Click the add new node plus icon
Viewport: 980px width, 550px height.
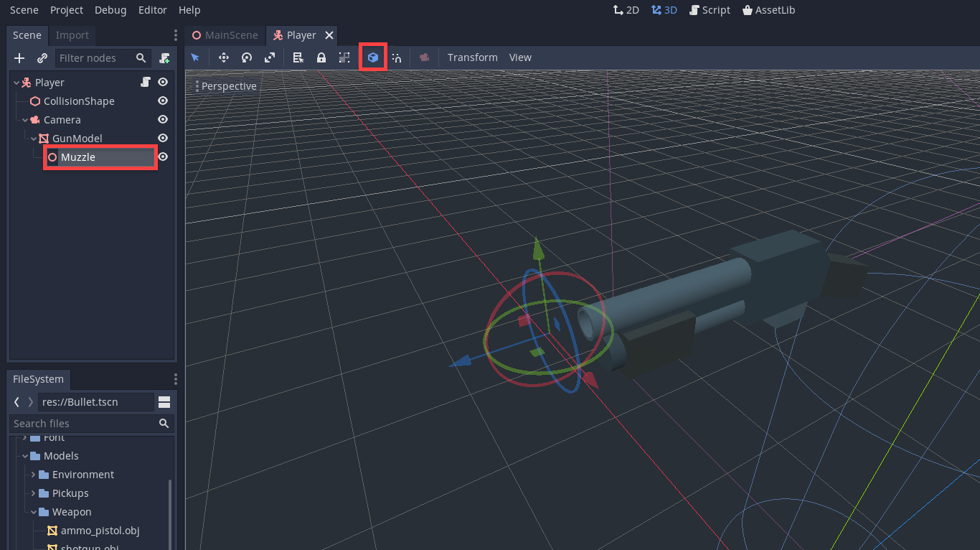19,58
